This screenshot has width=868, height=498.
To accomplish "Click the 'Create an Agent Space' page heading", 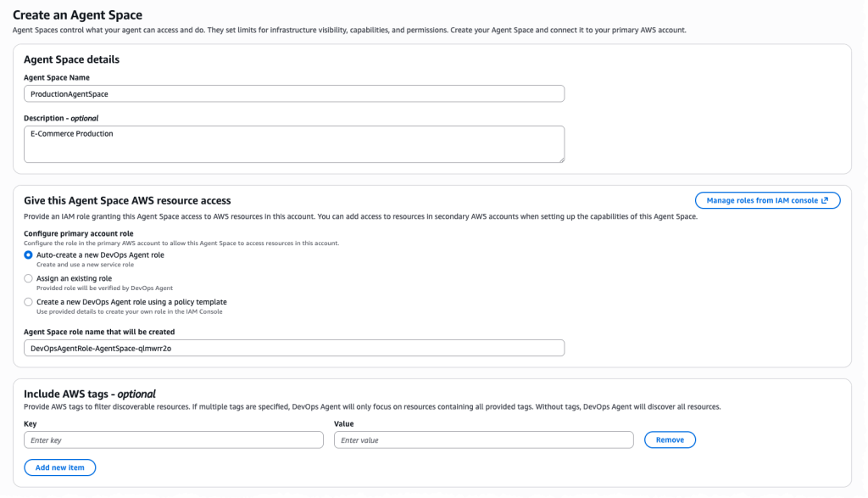I will (x=77, y=15).
